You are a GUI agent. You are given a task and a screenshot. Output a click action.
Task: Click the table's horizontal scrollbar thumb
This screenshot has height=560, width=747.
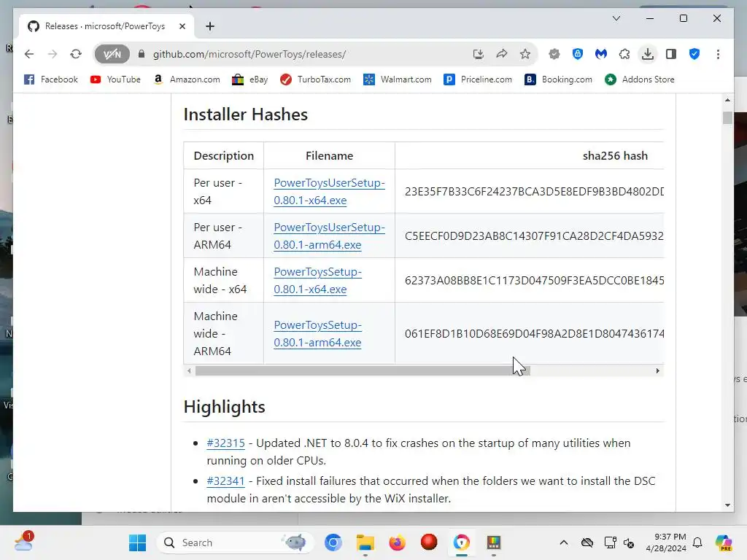coord(363,370)
